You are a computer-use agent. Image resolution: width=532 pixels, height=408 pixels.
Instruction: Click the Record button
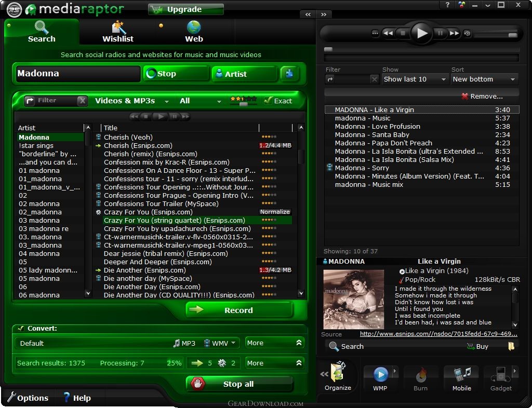pyautogui.click(x=239, y=310)
